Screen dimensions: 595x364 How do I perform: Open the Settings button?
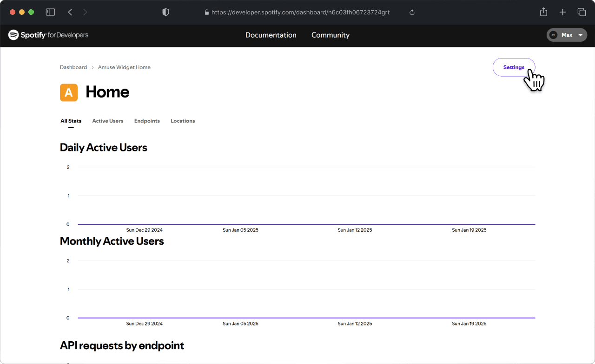(514, 67)
